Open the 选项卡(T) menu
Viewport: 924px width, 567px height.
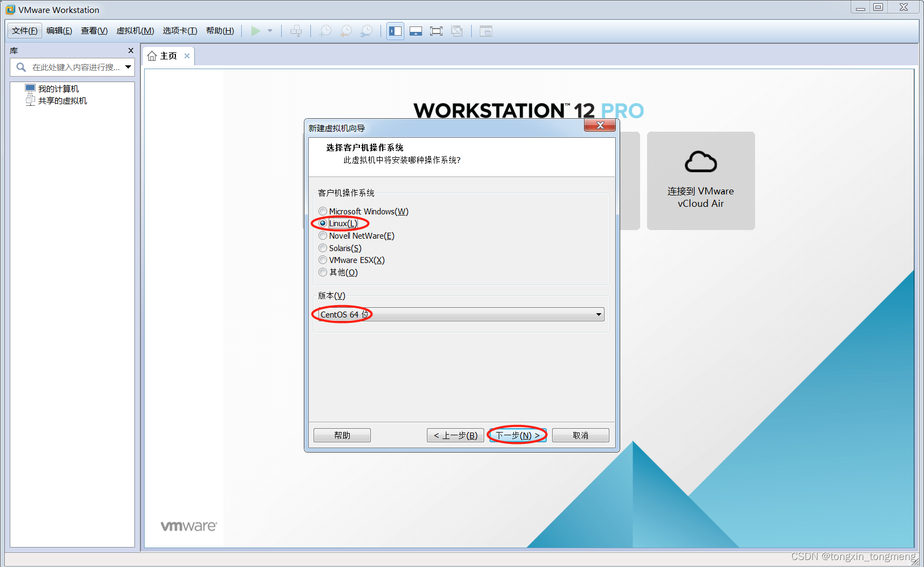[180, 31]
